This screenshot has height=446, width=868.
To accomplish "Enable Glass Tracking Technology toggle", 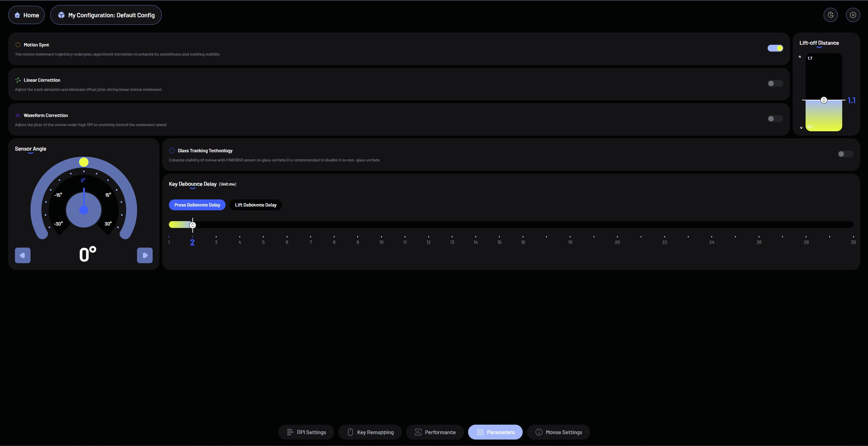I will [845, 154].
